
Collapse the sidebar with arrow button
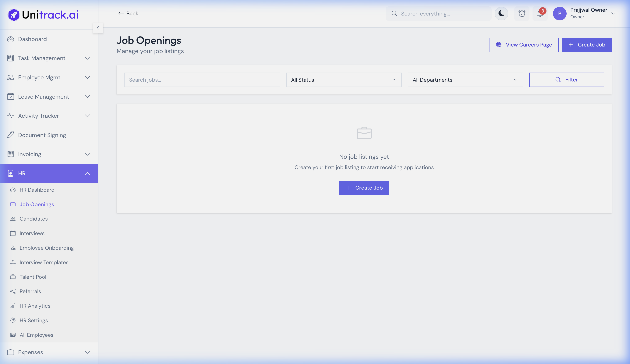tap(98, 28)
